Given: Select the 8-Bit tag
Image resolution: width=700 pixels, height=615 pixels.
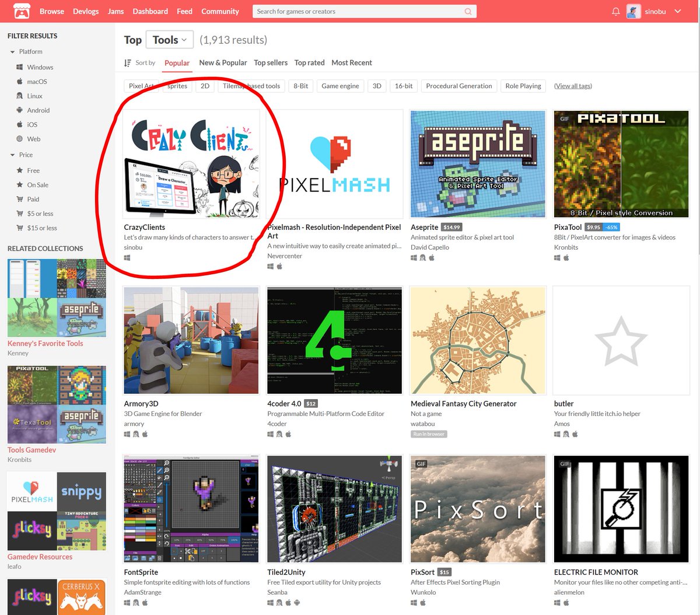Looking at the screenshot, I should click(300, 86).
